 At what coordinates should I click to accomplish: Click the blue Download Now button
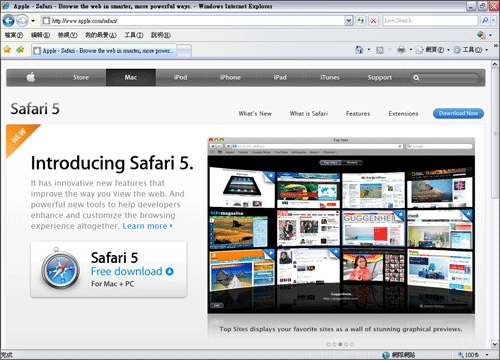tap(458, 113)
